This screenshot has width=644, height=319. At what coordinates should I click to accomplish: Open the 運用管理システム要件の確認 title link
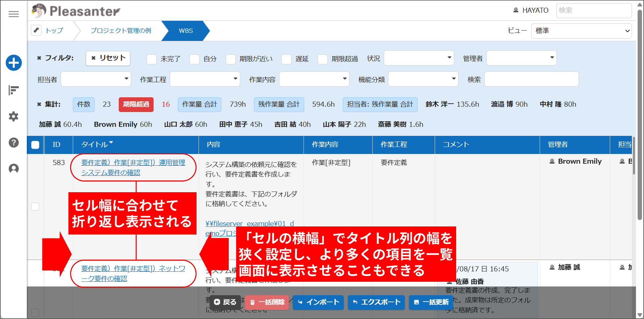coord(133,167)
